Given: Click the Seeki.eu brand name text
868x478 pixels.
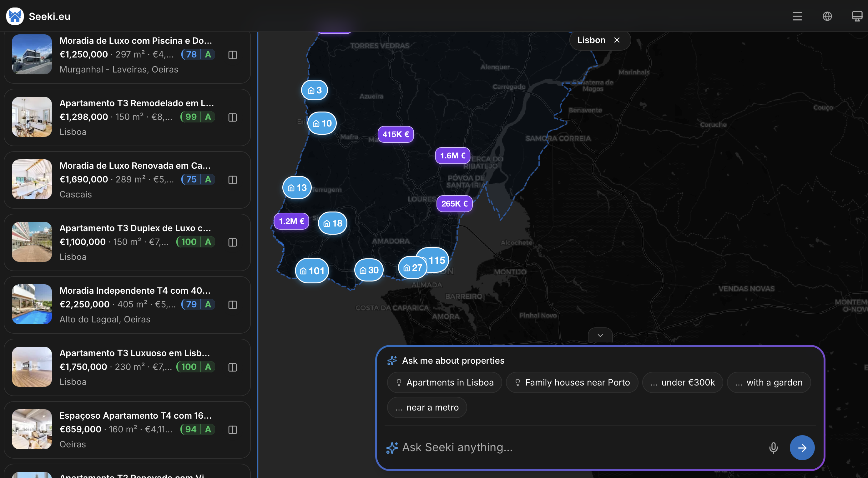Looking at the screenshot, I should point(49,17).
